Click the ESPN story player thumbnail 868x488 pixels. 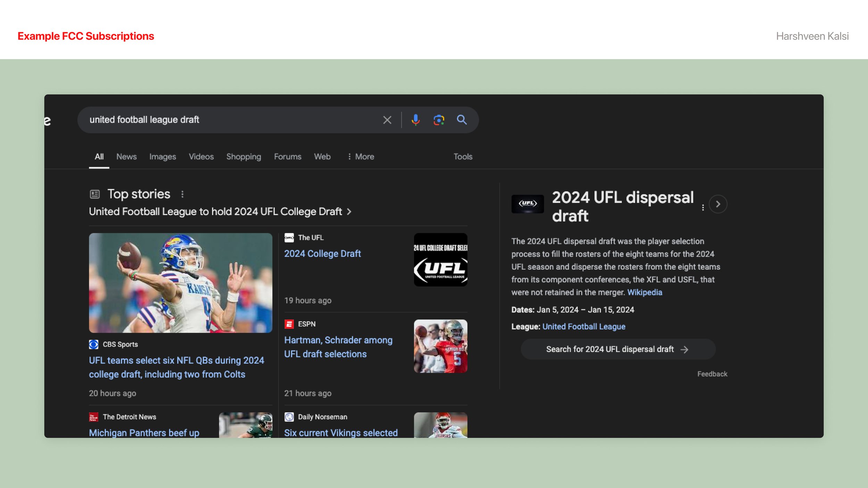[440, 346]
